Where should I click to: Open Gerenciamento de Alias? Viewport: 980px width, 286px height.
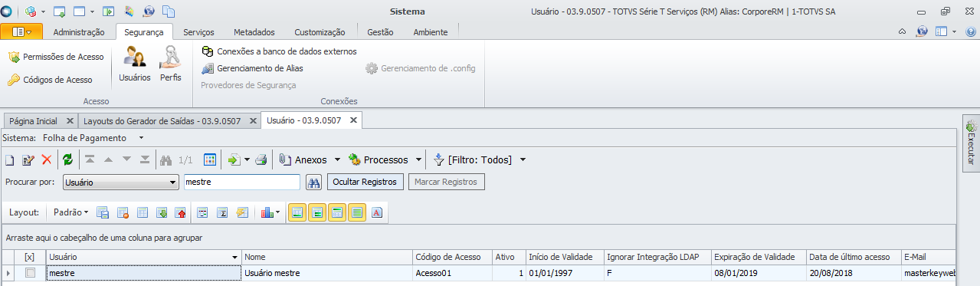click(x=252, y=68)
